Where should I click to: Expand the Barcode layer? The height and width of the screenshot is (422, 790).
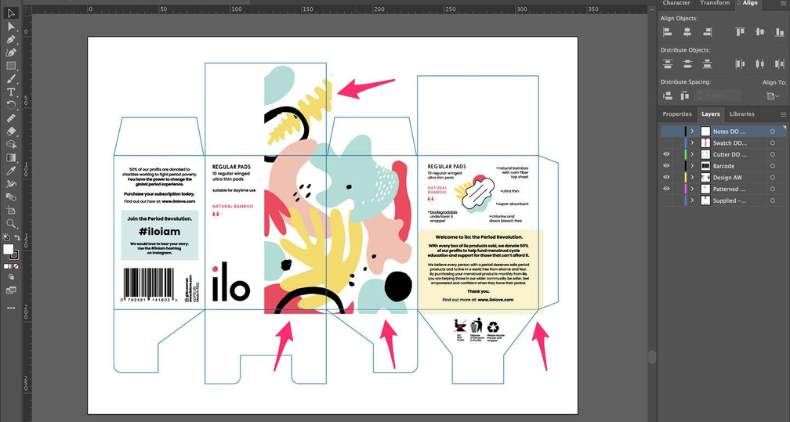coord(692,166)
